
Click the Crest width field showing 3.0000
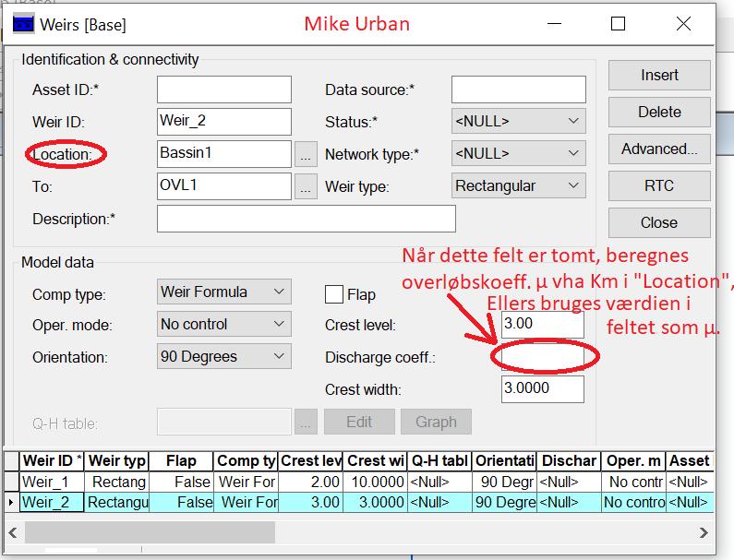(543, 389)
